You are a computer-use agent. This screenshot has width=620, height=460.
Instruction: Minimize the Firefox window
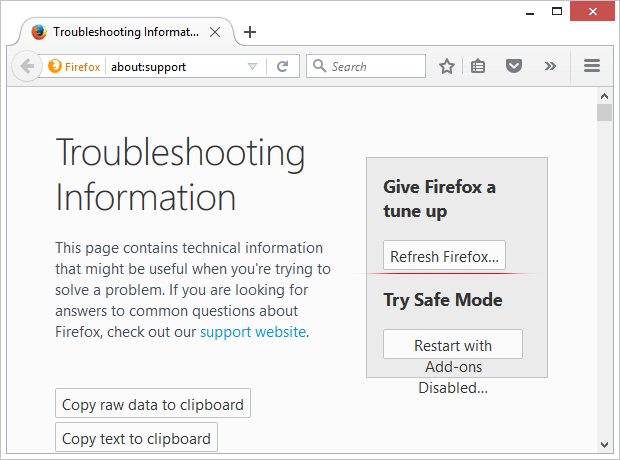click(530, 12)
